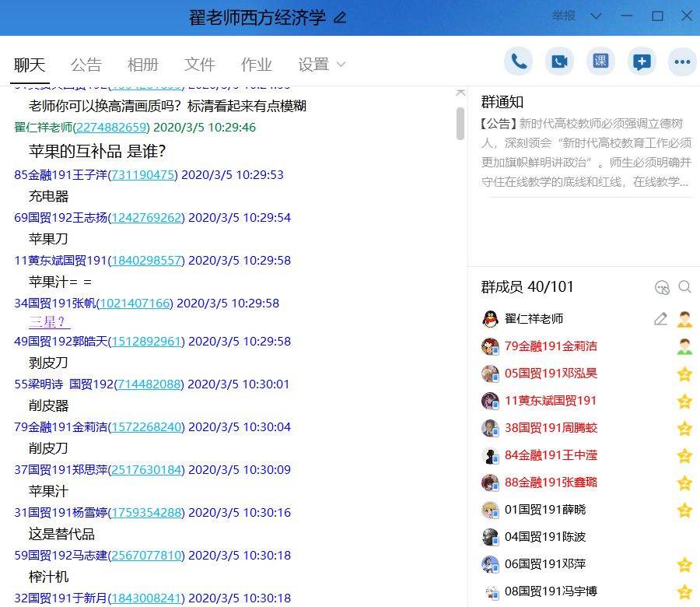Open the class (课) mode button
The height and width of the screenshot is (607, 700).
coord(600,62)
